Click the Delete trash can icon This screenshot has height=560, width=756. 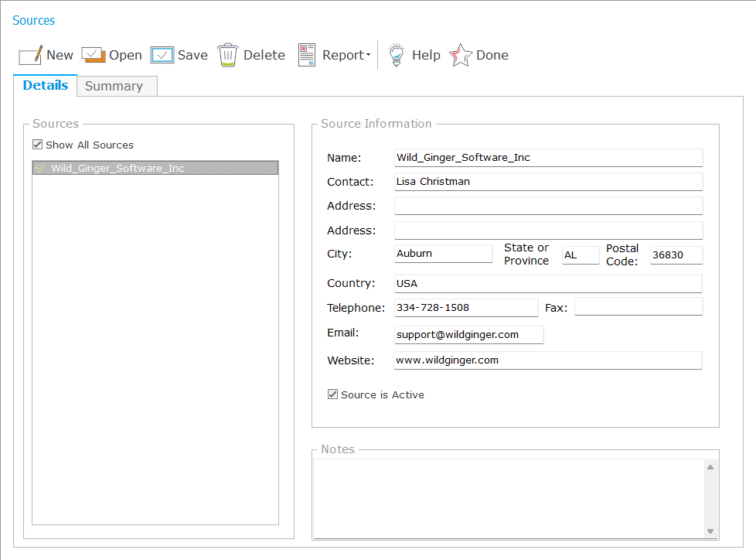[227, 55]
